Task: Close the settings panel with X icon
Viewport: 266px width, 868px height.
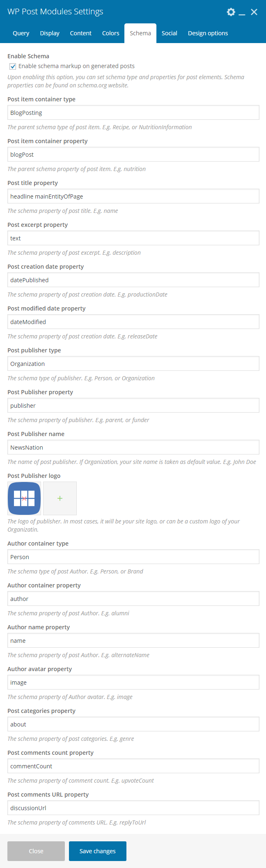Action: tap(254, 12)
